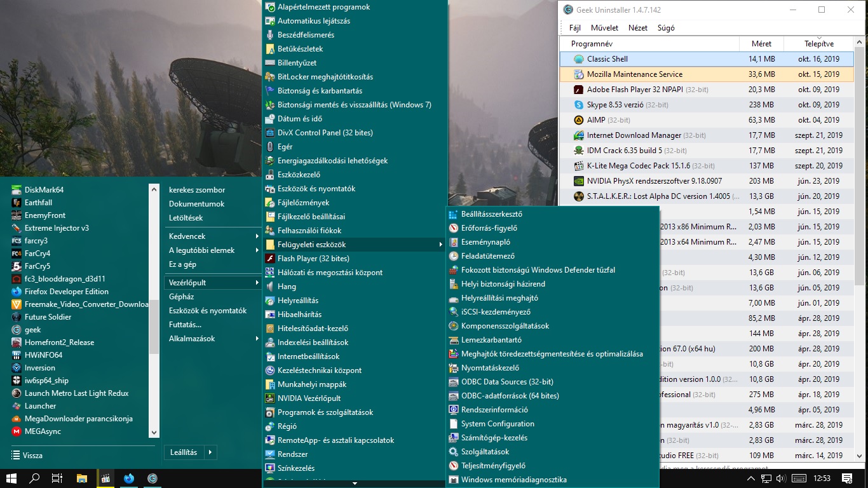Launch FarCry5 icon in start menu
Screen dimensions: 868x488
(x=17, y=266)
